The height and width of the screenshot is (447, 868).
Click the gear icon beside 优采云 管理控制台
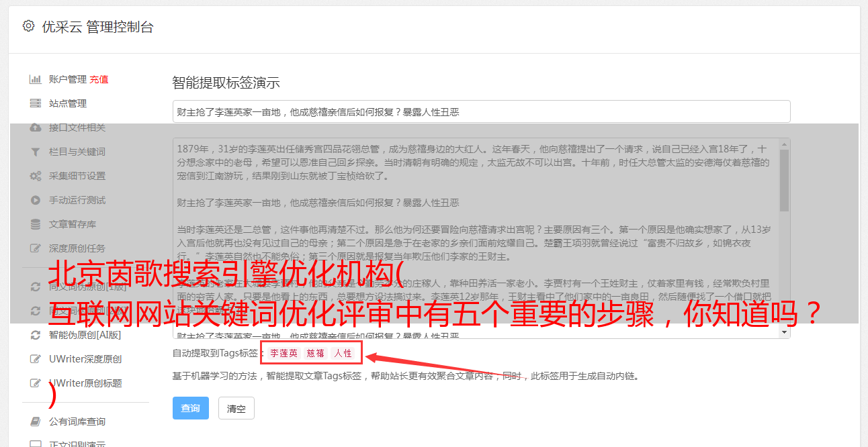pyautogui.click(x=28, y=26)
